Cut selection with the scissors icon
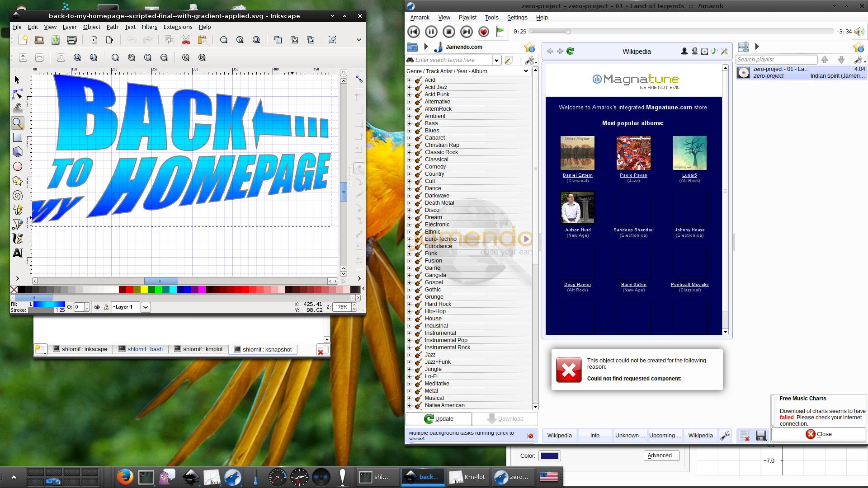 pyautogui.click(x=186, y=40)
